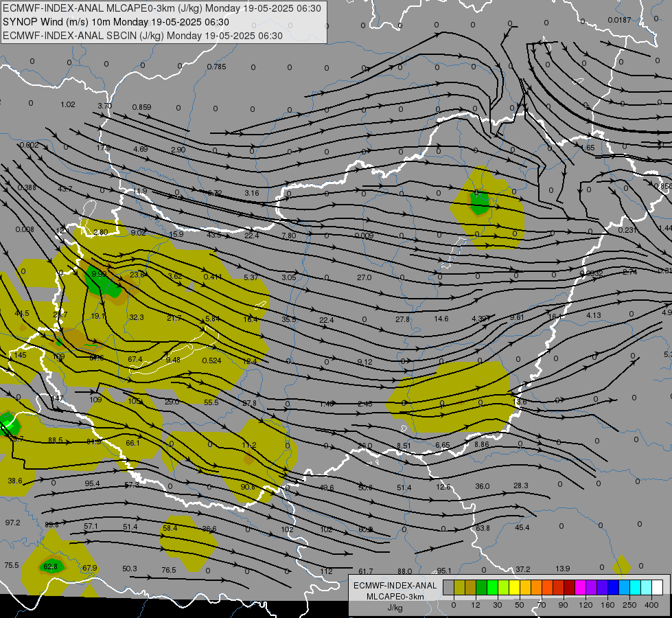Click the legend tick label '90'
Screen dimensions: 672x618
pyautogui.click(x=563, y=605)
